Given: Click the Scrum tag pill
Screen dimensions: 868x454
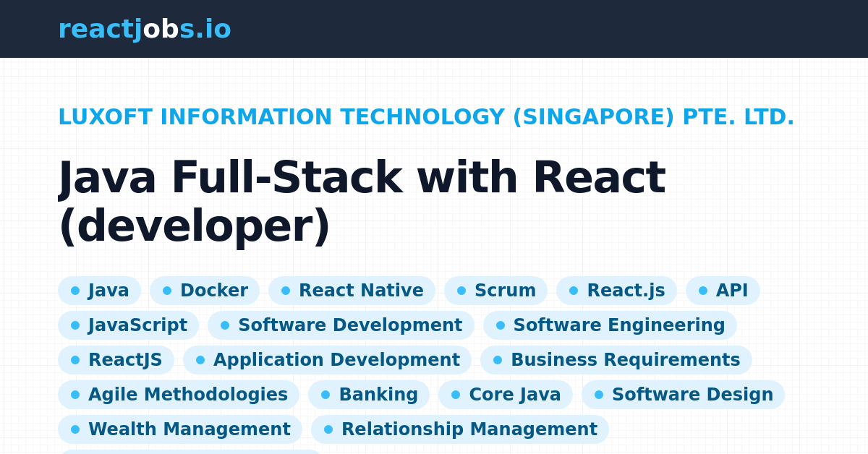Looking at the screenshot, I should click(496, 291).
